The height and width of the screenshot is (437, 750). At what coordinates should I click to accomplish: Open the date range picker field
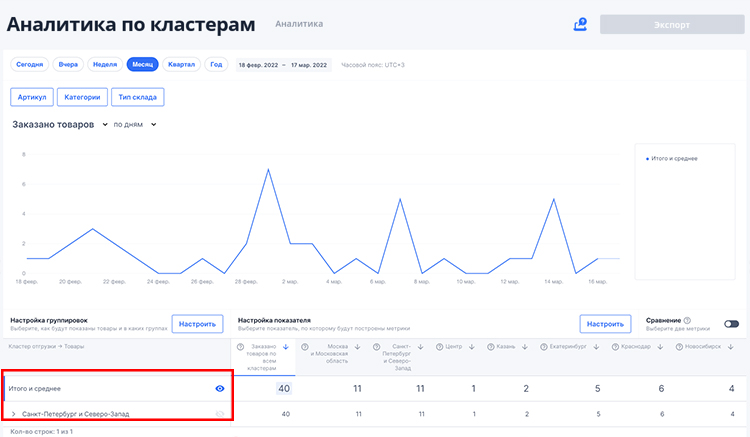click(x=283, y=64)
